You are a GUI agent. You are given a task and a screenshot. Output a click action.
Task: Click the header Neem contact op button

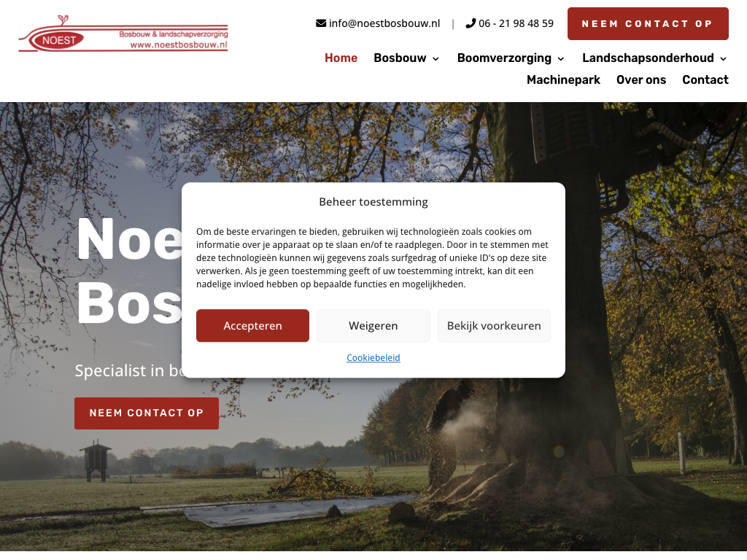(648, 24)
